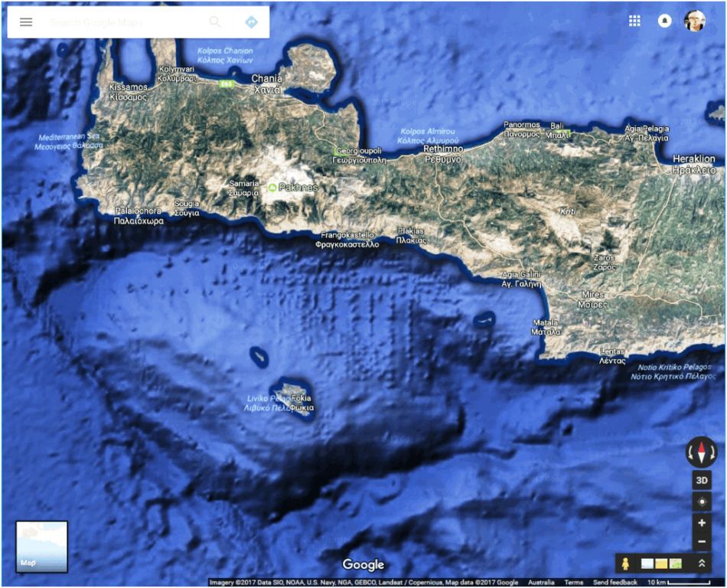This screenshot has height=588, width=727.
Task: Click the Sougia place label
Action: tap(187, 208)
